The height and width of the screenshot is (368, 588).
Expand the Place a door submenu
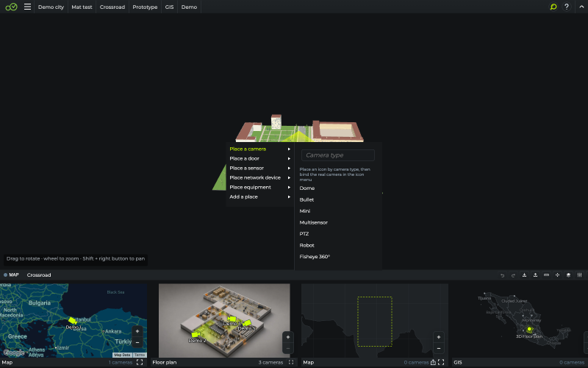[x=260, y=158]
